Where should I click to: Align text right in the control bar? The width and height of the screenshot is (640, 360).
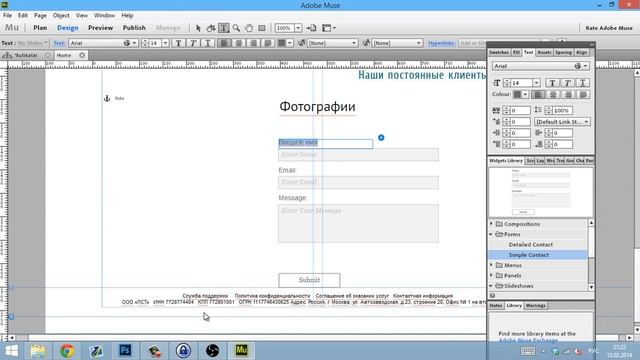(253, 43)
